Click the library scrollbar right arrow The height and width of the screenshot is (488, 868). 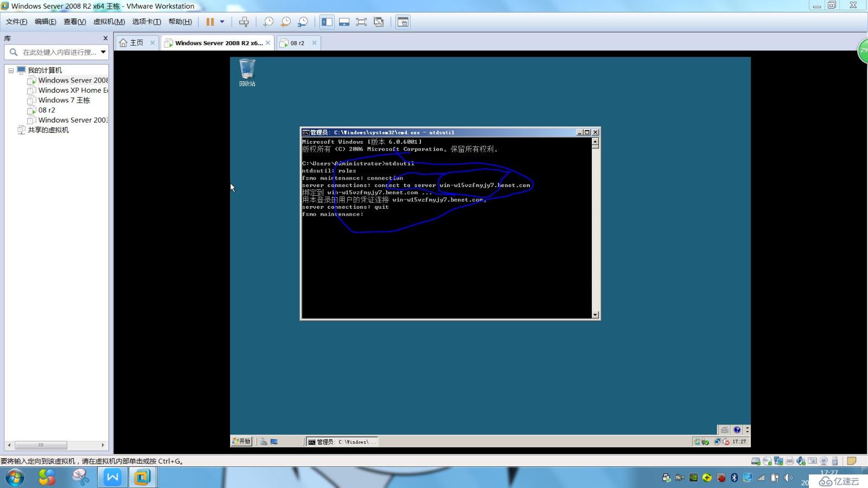103,445
